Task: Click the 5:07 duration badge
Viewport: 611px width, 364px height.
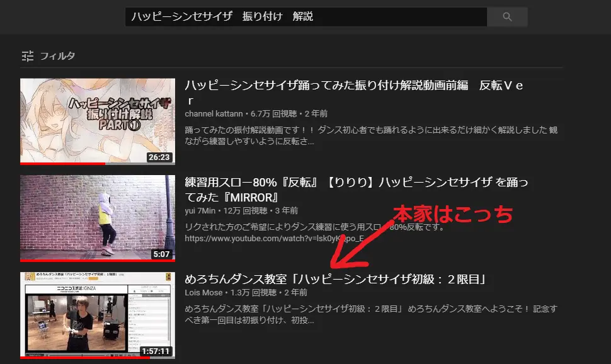Action: (x=162, y=254)
